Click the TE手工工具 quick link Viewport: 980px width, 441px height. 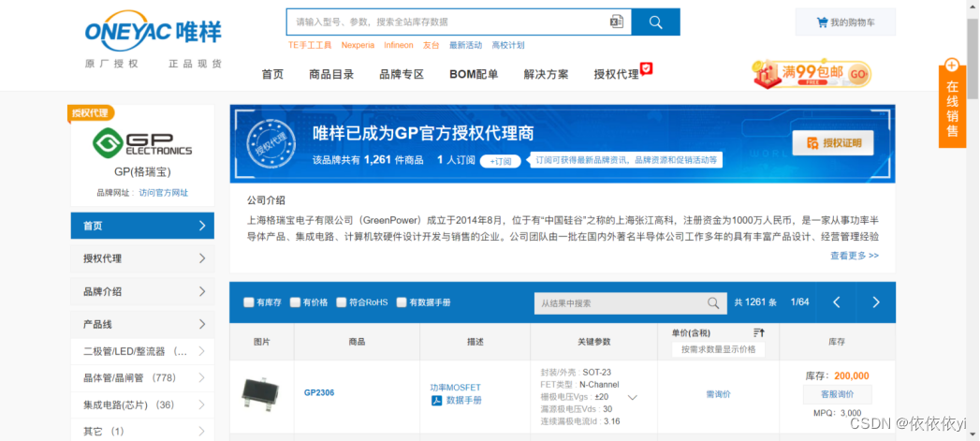pos(310,45)
